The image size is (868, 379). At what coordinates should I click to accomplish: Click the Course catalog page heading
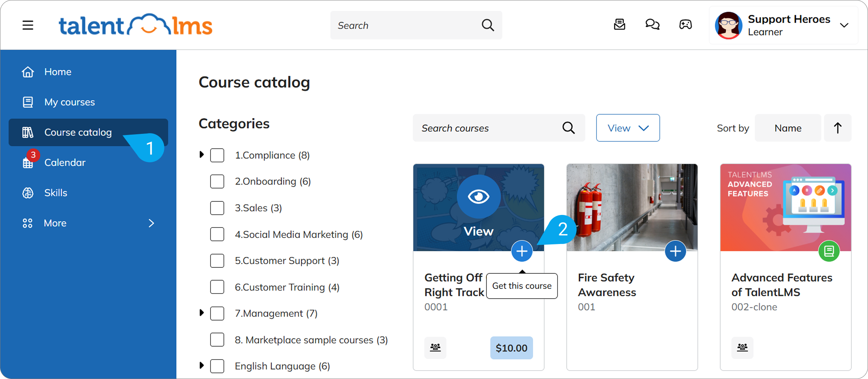(254, 82)
